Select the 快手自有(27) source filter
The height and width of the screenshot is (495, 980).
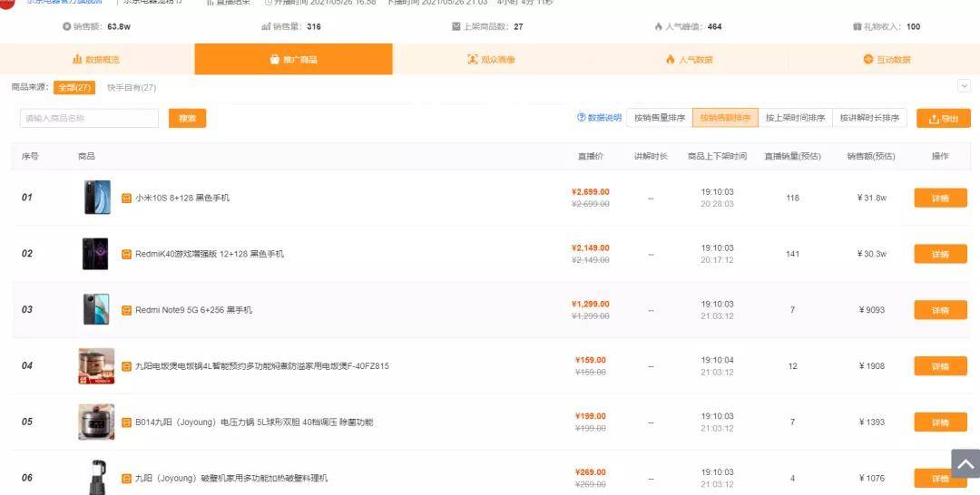pyautogui.click(x=132, y=88)
